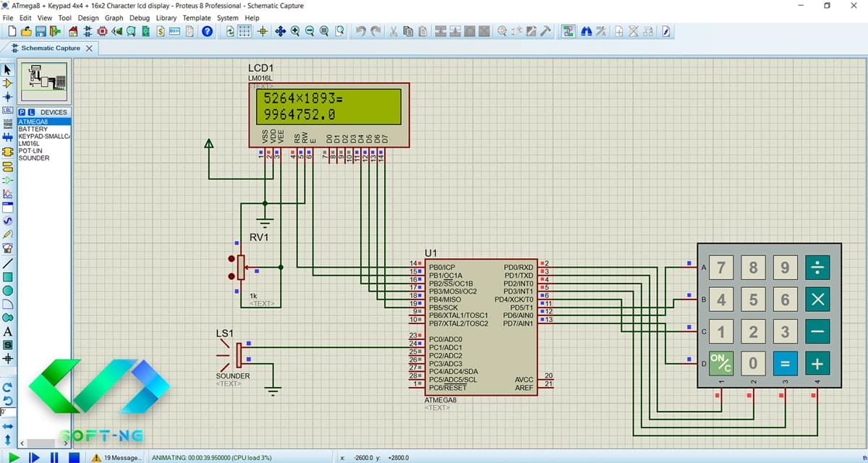Screen dimensions: 868x463
Task: Open the 19 Messages warning log
Action: [117, 457]
